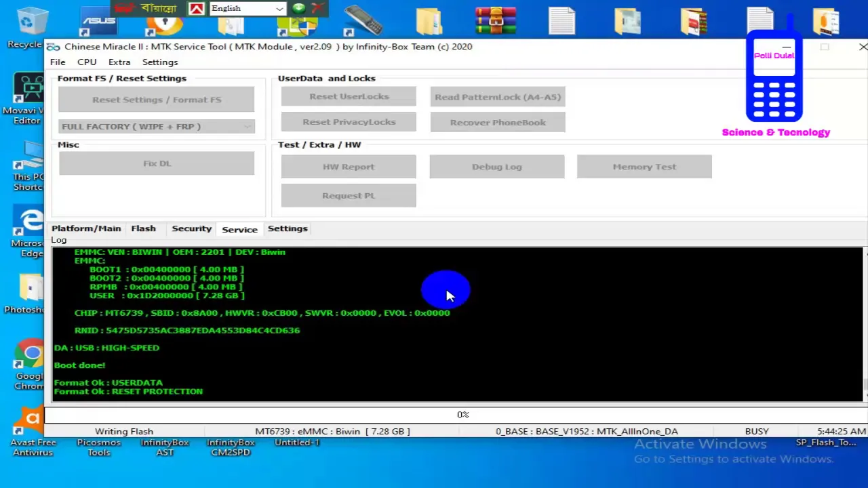The width and height of the screenshot is (868, 488).
Task: Open the ASUS shortcut on the desktop
Action: [x=99, y=22]
